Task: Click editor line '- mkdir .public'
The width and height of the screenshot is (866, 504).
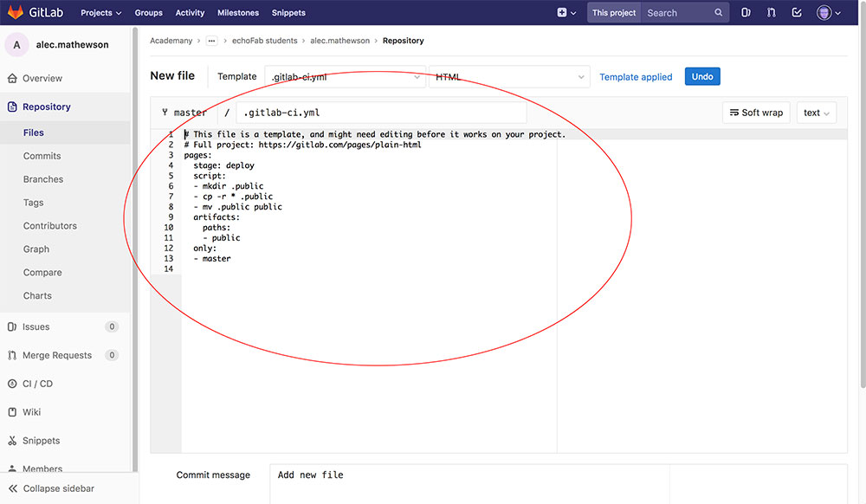Action: click(x=228, y=186)
